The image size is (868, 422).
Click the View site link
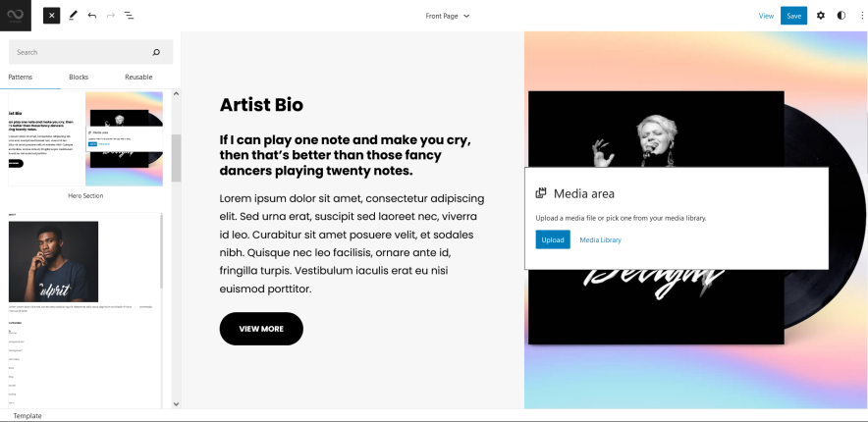click(x=766, y=16)
